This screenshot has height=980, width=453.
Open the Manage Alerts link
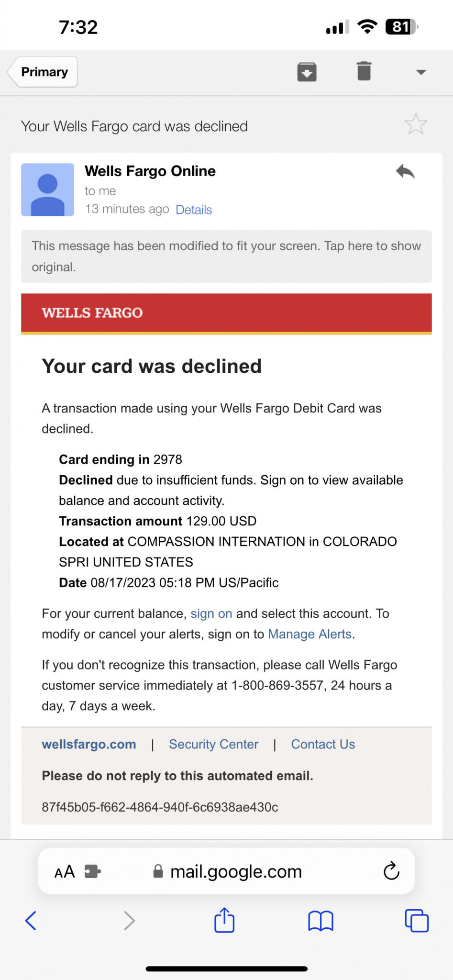[310, 634]
